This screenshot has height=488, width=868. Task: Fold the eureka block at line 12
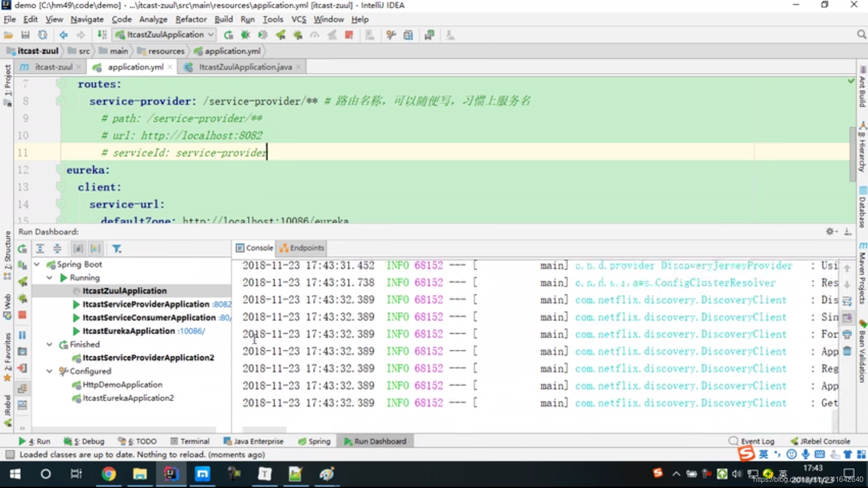pyautogui.click(x=60, y=170)
